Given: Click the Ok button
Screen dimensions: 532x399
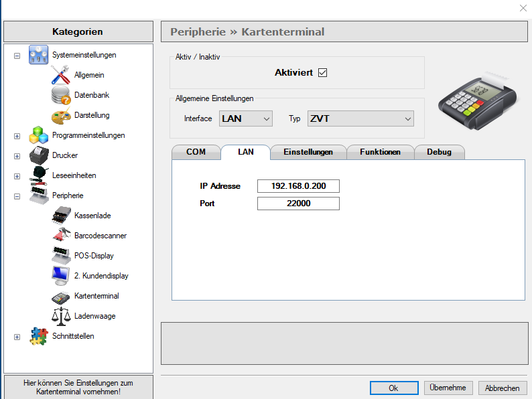Looking at the screenshot, I should coord(394,388).
